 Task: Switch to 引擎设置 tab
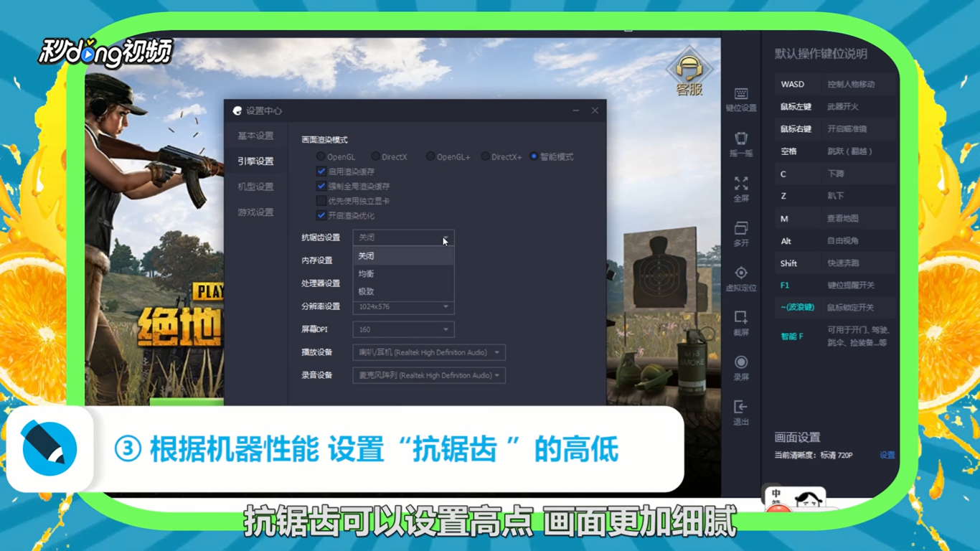tap(256, 161)
